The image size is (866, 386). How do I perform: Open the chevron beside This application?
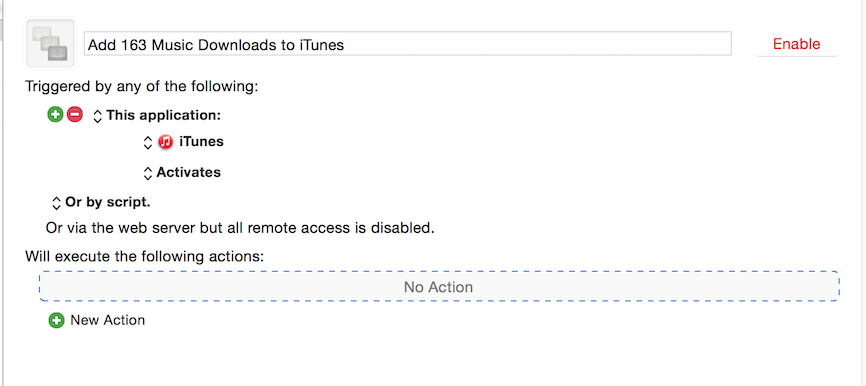[98, 116]
